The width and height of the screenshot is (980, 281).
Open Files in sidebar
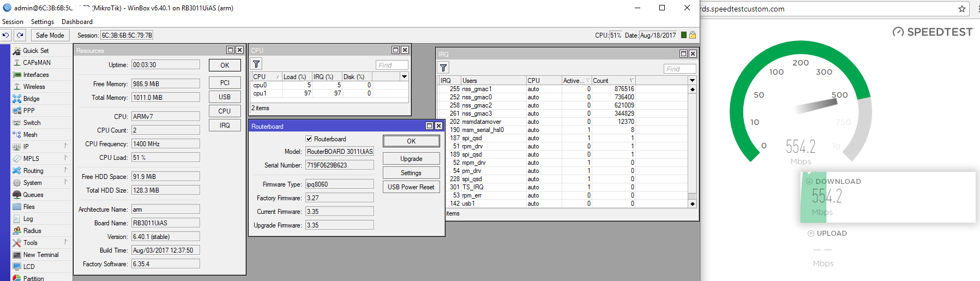coord(29,207)
